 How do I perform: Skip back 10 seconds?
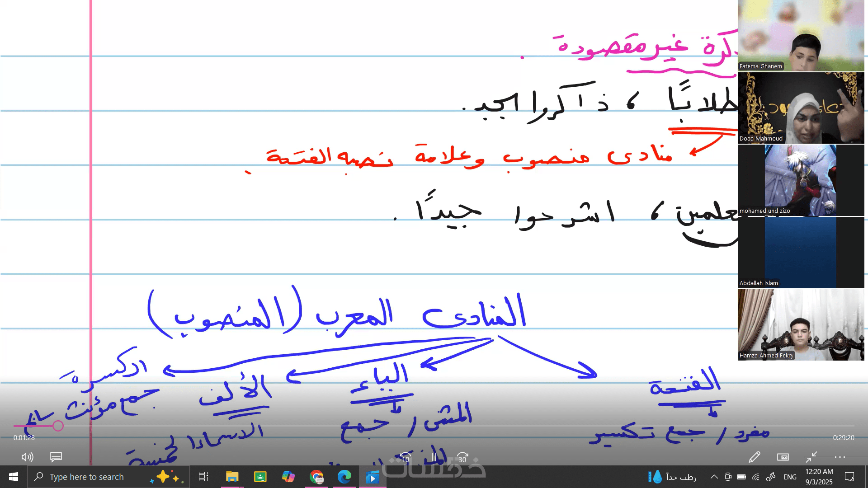(406, 457)
